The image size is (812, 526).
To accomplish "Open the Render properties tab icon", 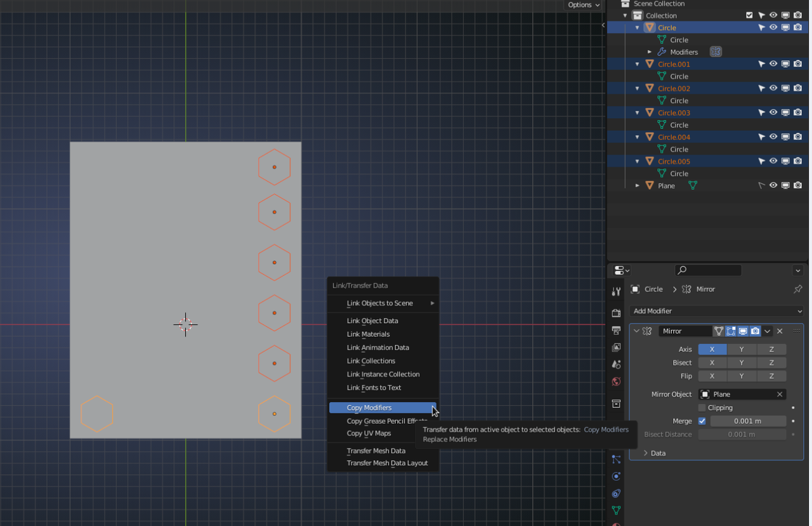I will 616,313.
